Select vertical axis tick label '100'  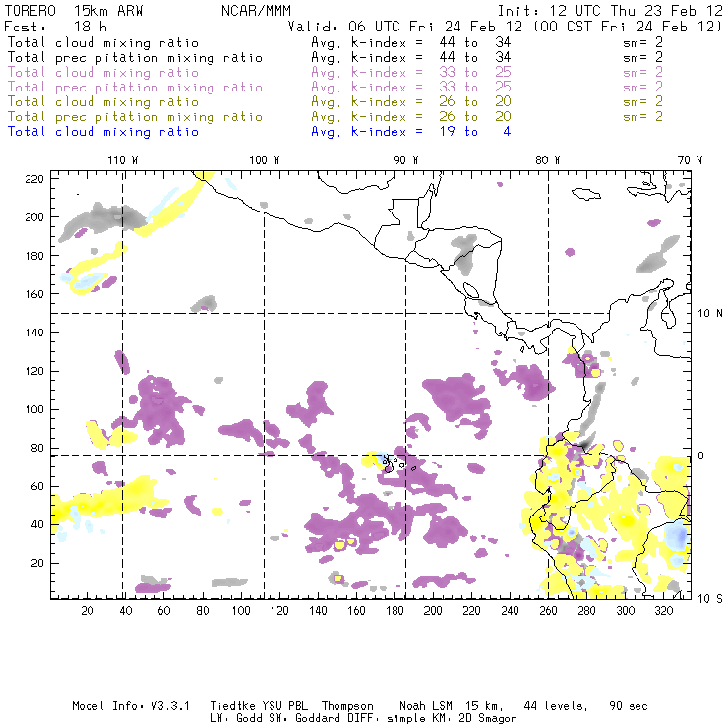pyautogui.click(x=34, y=409)
